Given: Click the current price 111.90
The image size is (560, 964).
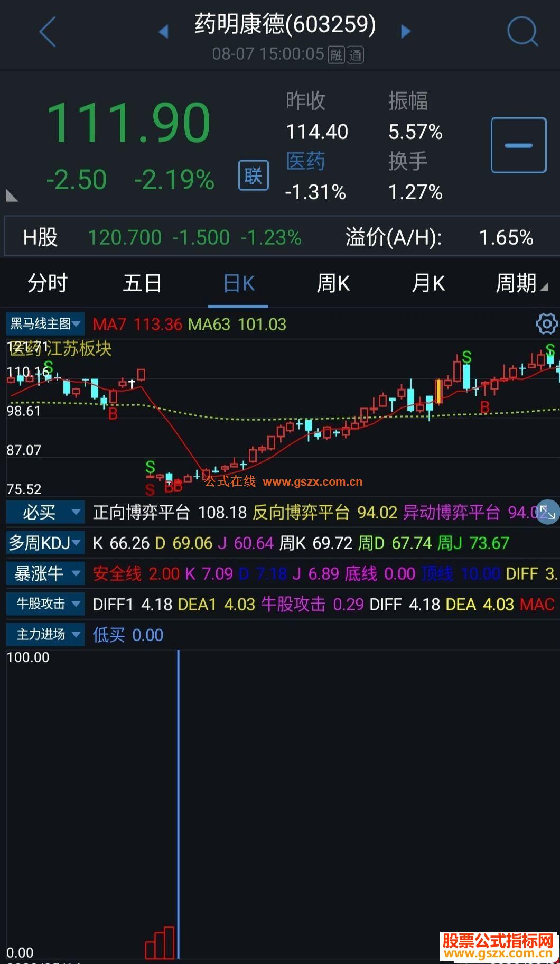Looking at the screenshot, I should [129, 123].
